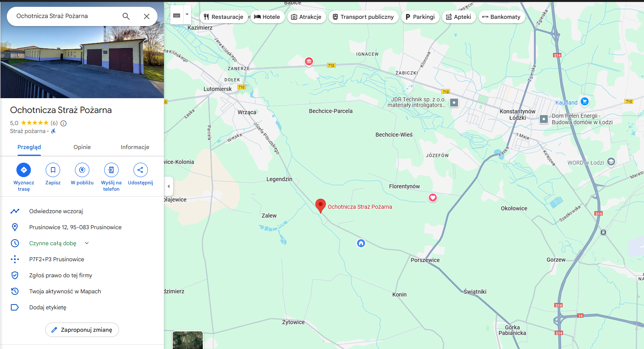Collapse the side panel arrow
Viewport: 644px width, 349px height.
pyautogui.click(x=169, y=186)
